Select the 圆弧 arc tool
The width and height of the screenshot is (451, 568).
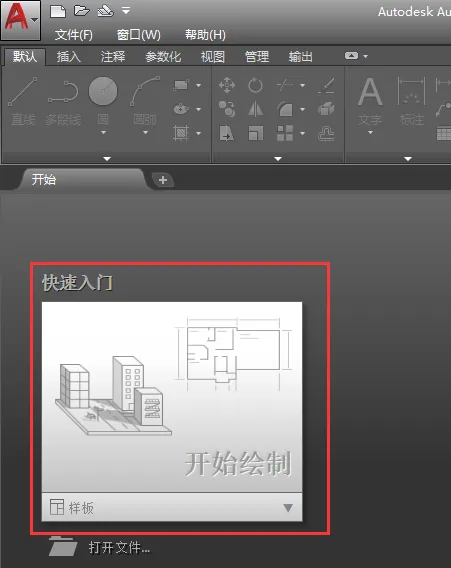tap(145, 101)
